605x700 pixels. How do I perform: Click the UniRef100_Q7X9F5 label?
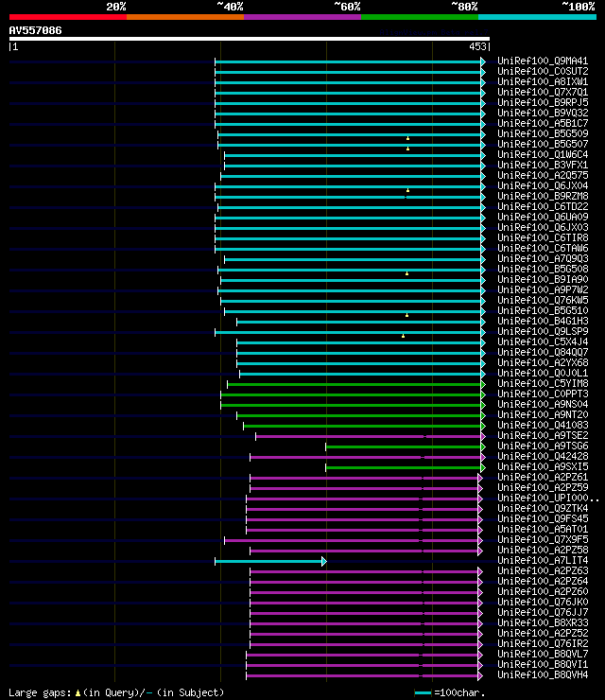[x=543, y=539]
